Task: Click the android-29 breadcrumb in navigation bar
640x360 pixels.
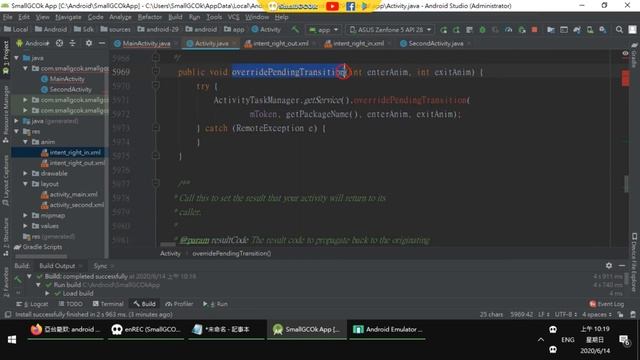Action: (158, 30)
